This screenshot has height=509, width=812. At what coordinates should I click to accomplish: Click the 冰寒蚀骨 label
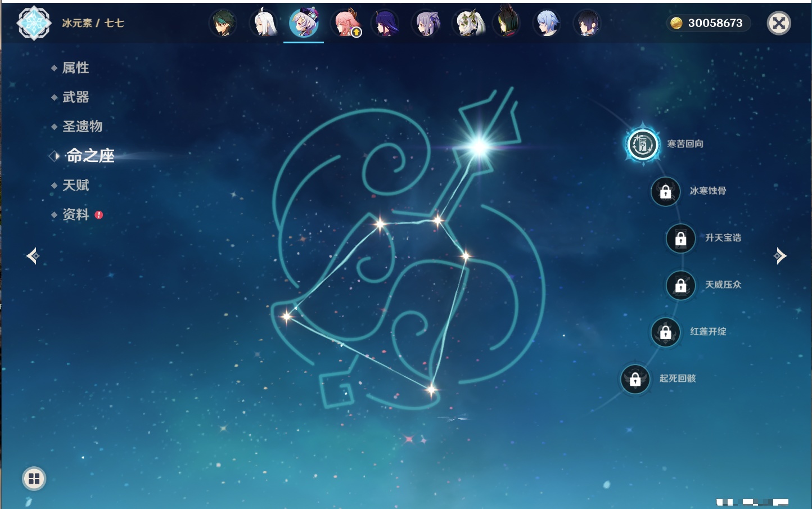708,191
